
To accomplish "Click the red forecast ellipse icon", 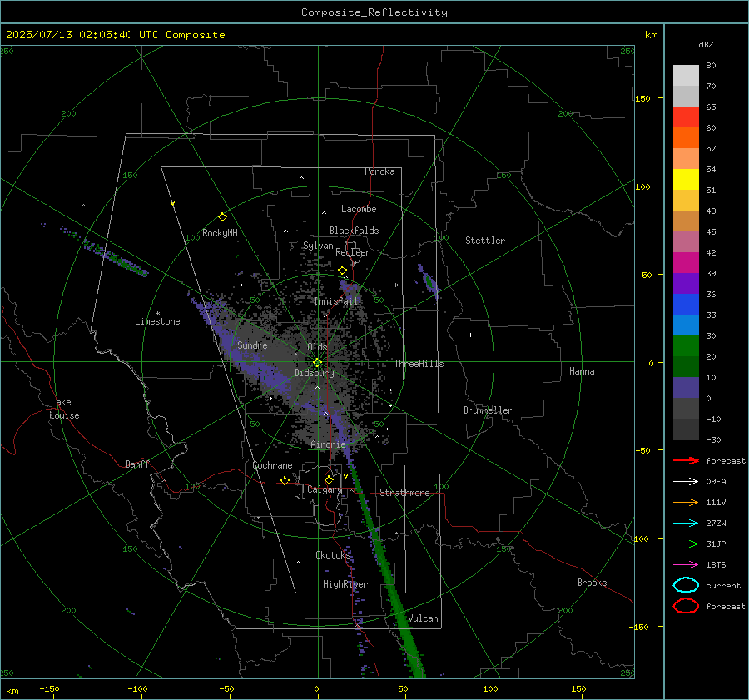I will (686, 606).
